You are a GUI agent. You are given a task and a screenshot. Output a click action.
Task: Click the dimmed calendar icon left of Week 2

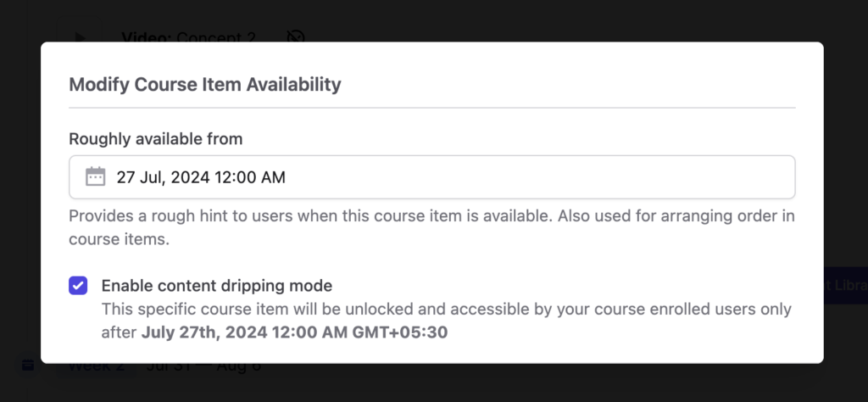coord(28,366)
